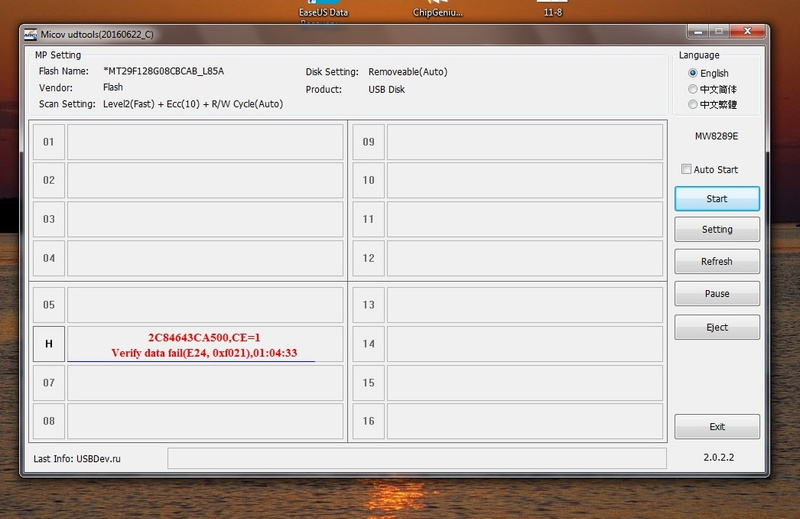Viewport: 800px width, 519px height.
Task: Select port slot 11
Action: coord(368,219)
